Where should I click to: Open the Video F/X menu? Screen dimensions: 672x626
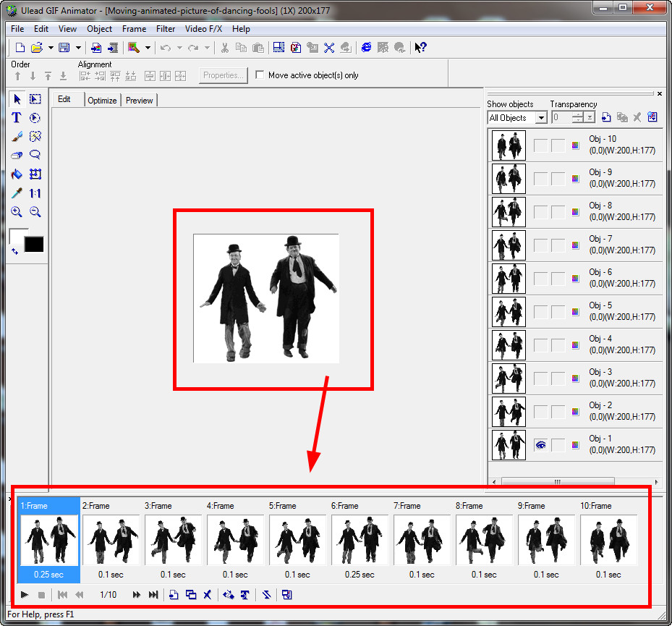203,29
